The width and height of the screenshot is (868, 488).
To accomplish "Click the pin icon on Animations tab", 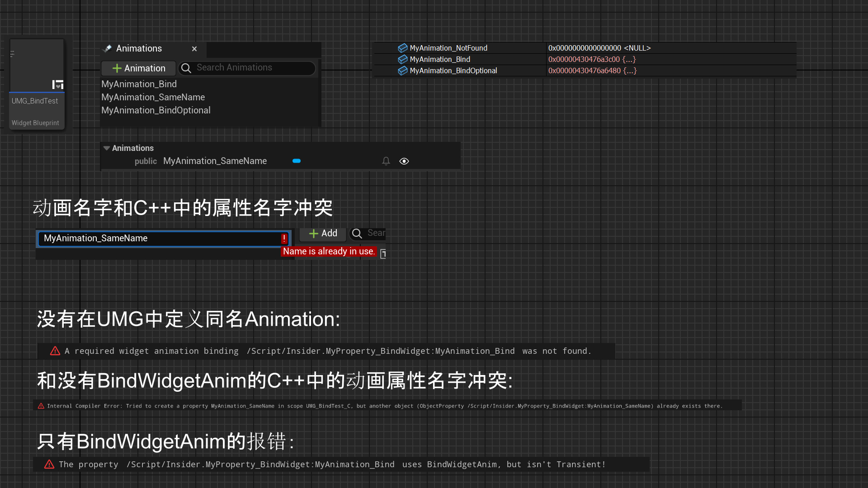I will pyautogui.click(x=108, y=48).
